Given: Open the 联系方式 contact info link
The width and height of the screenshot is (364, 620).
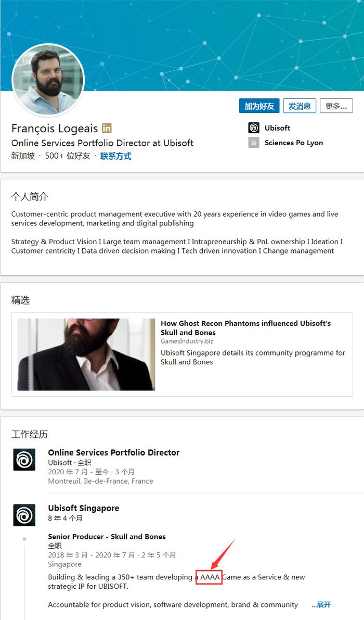Looking at the screenshot, I should click(x=116, y=156).
